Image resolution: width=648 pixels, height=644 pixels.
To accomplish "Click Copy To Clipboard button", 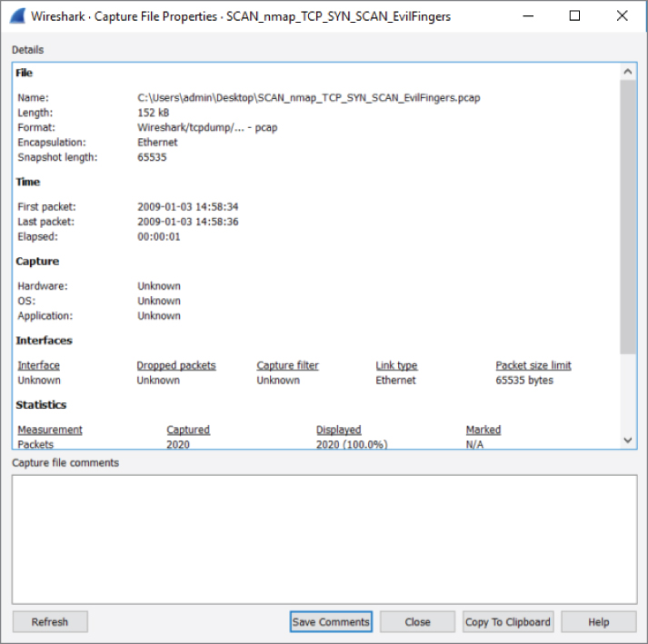I will coord(508,621).
